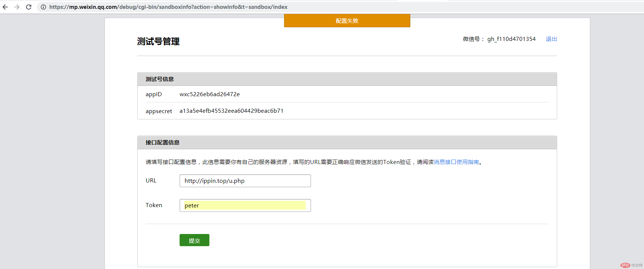Select the address bar URL
The height and width of the screenshot is (269, 644).
click(x=168, y=7)
